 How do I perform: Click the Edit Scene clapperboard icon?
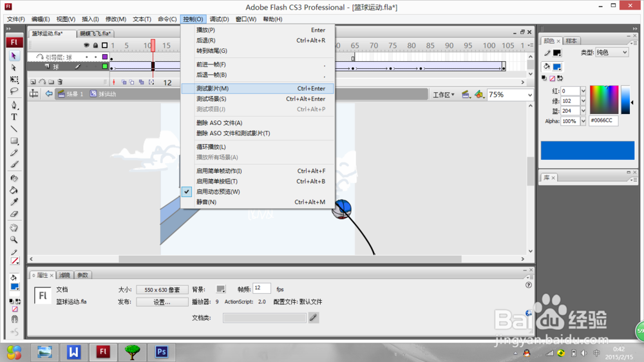point(466,95)
